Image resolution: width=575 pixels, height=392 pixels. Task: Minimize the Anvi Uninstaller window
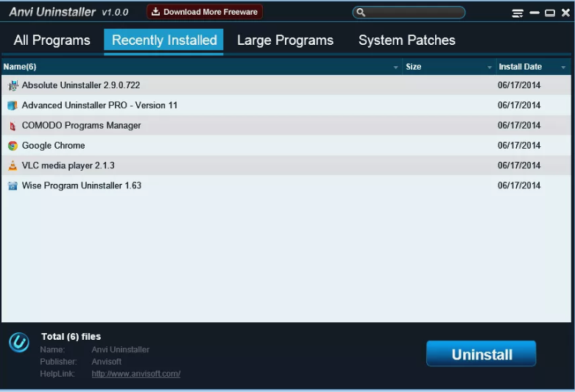click(x=535, y=13)
